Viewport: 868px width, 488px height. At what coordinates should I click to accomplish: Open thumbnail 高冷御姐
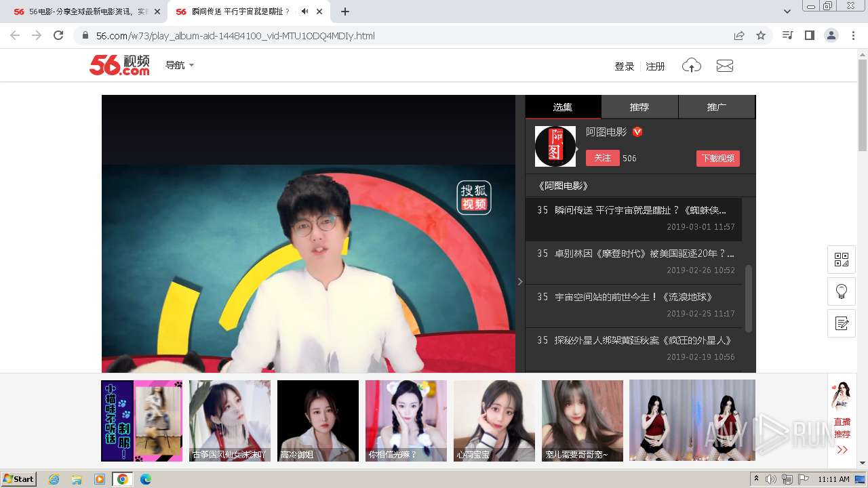click(318, 421)
